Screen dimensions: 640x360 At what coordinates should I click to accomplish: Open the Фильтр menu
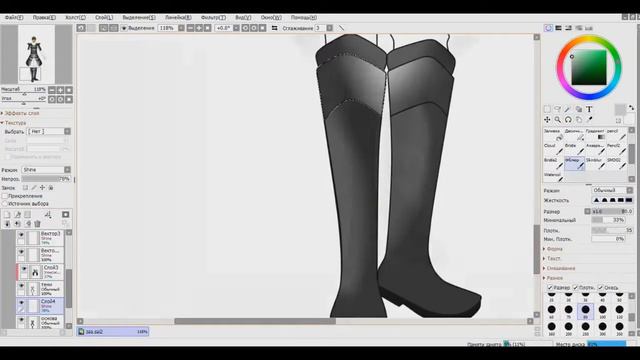pyautogui.click(x=213, y=18)
